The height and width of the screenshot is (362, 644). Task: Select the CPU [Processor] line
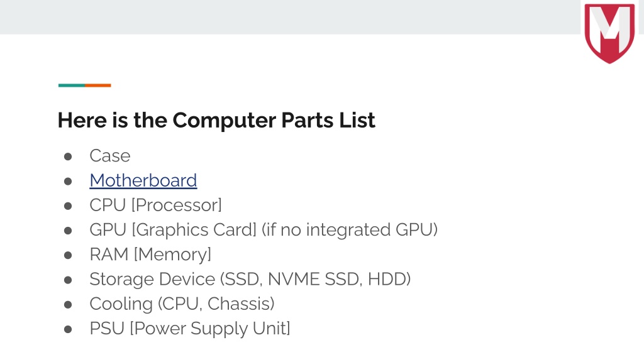click(x=156, y=206)
